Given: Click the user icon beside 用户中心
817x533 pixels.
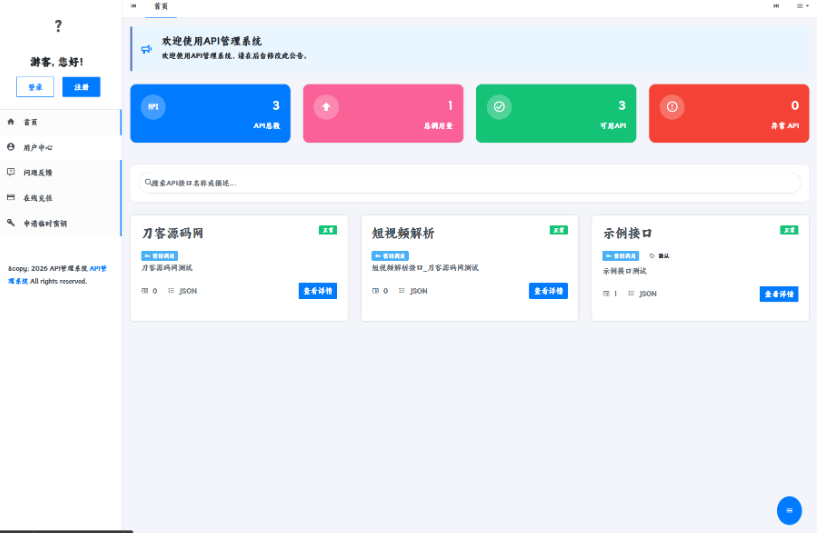Looking at the screenshot, I should point(11,147).
